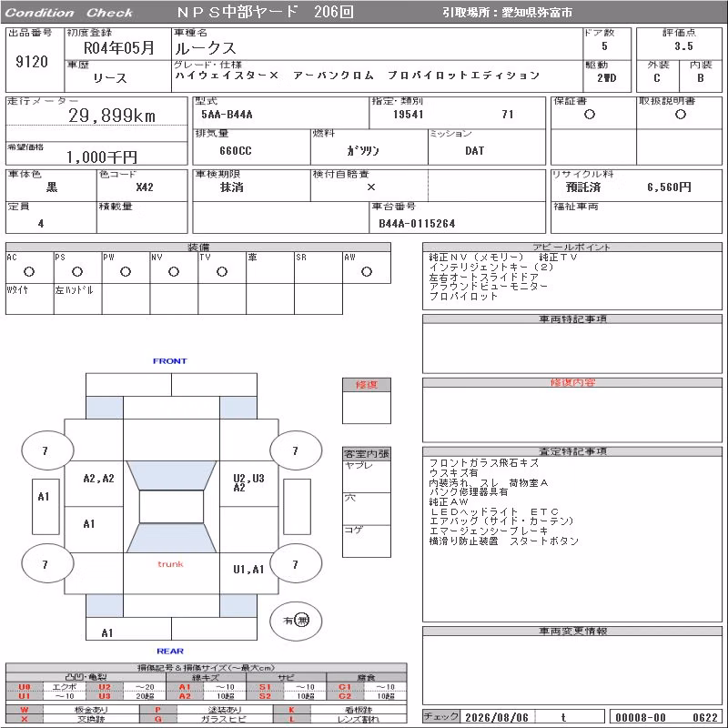The image size is (728, 728).
Task: Click the 車両特記事項 section header
Action: pyautogui.click(x=572, y=319)
